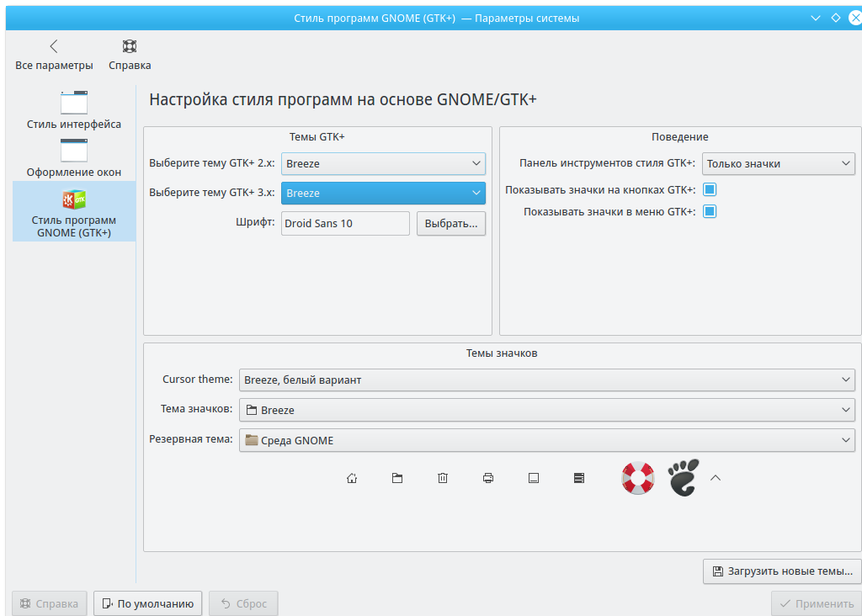The height and width of the screenshot is (616, 862).
Task: Open Оформление окон section
Action: 74,157
